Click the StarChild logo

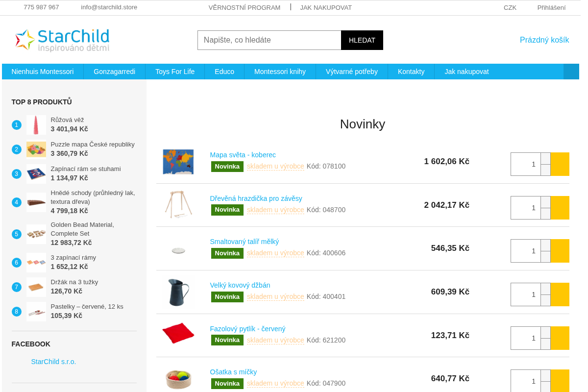coord(62,40)
